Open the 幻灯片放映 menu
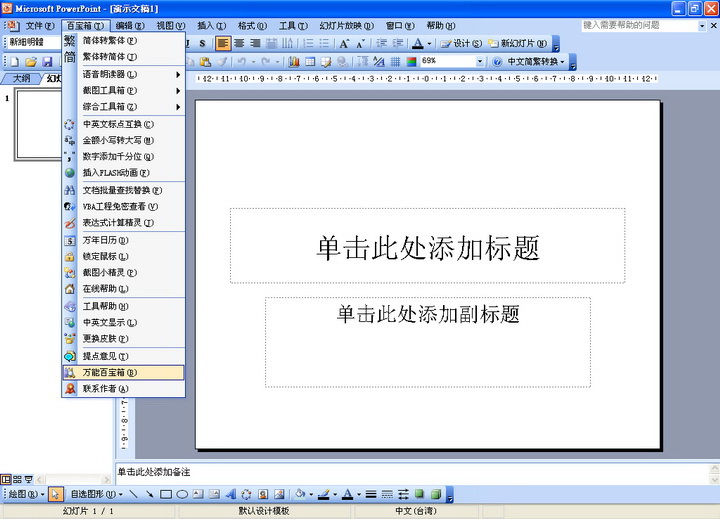Viewport: 720px width, 519px height. pyautogui.click(x=347, y=26)
